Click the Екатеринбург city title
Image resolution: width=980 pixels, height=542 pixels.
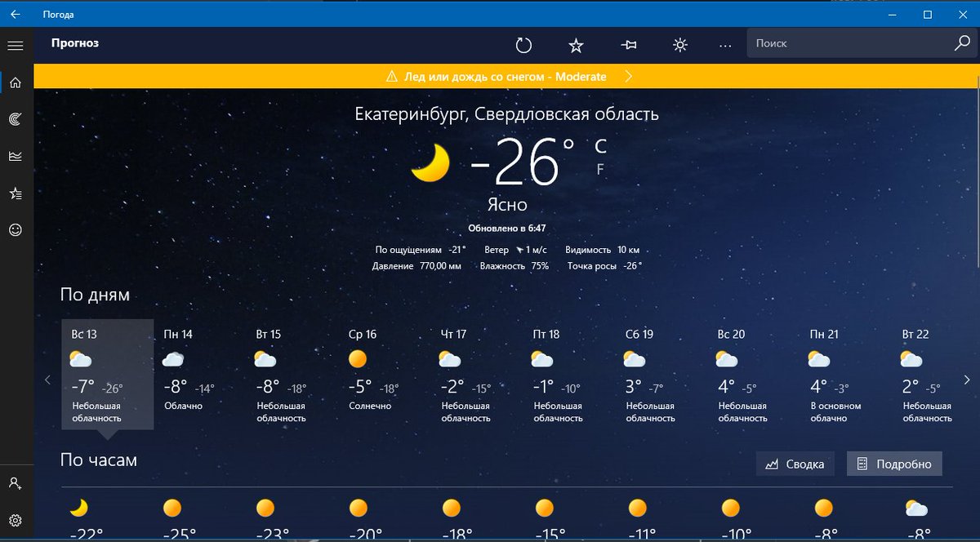506,114
